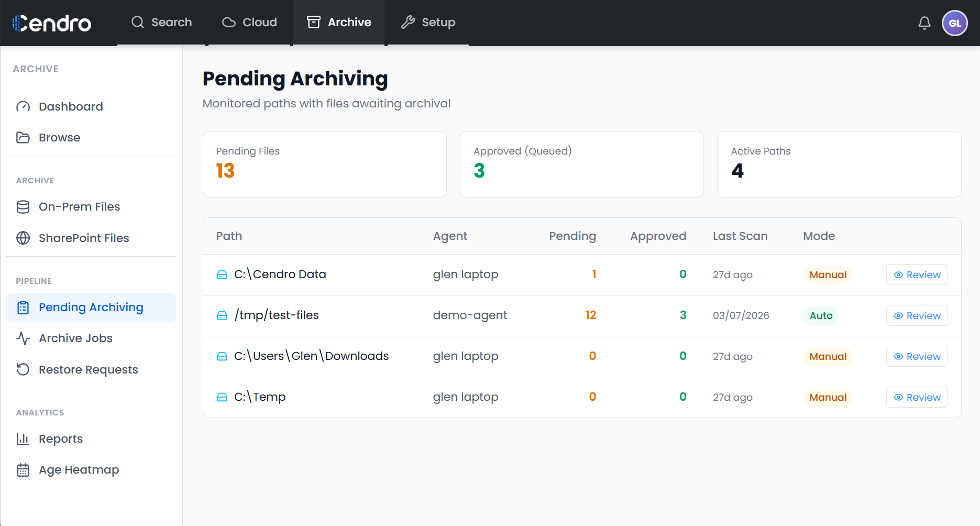This screenshot has width=980, height=526.
Task: Click the Browse folder icon
Action: click(23, 138)
